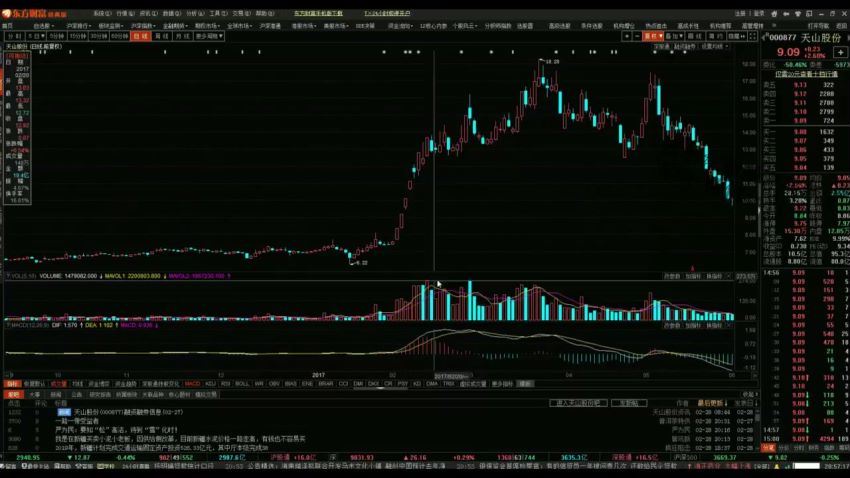The width and height of the screenshot is (850, 478).
Task: Click the fullscreen chart icon
Action: click(752, 36)
